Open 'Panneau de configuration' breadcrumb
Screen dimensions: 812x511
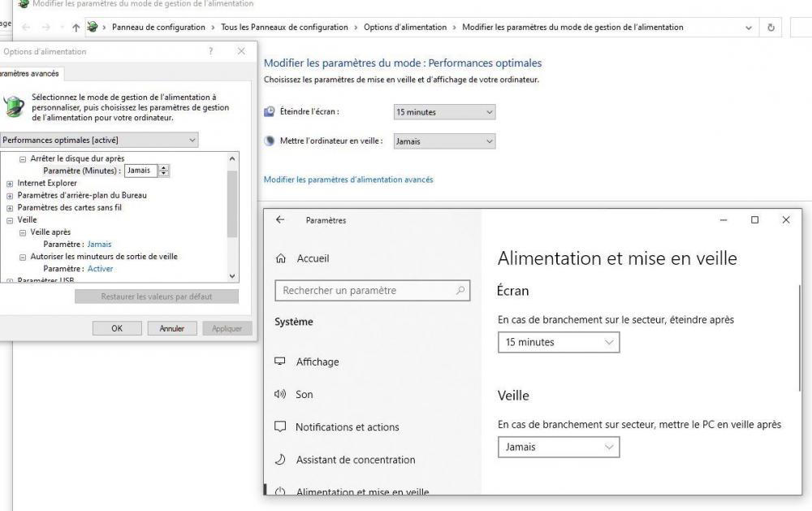click(158, 28)
